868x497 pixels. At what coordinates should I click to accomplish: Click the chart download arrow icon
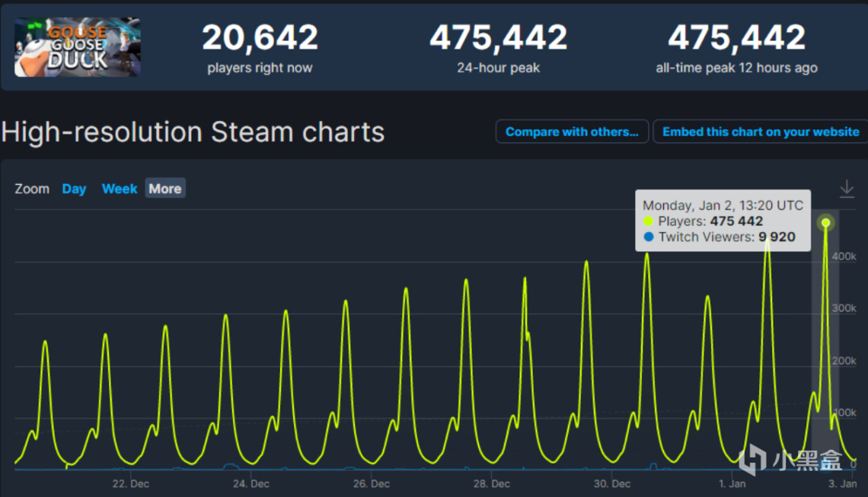pyautogui.click(x=846, y=188)
